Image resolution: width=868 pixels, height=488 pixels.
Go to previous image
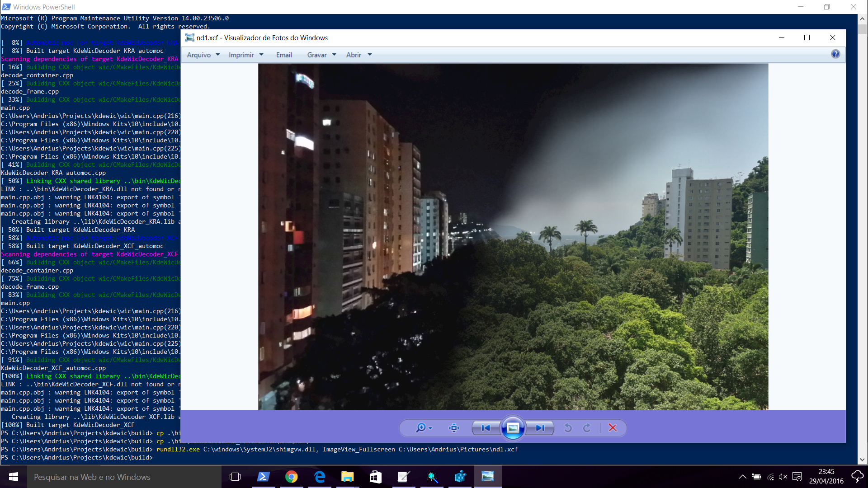[486, 428]
